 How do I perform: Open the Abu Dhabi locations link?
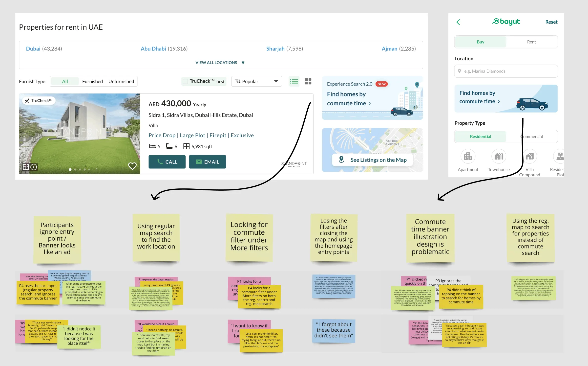tap(153, 49)
